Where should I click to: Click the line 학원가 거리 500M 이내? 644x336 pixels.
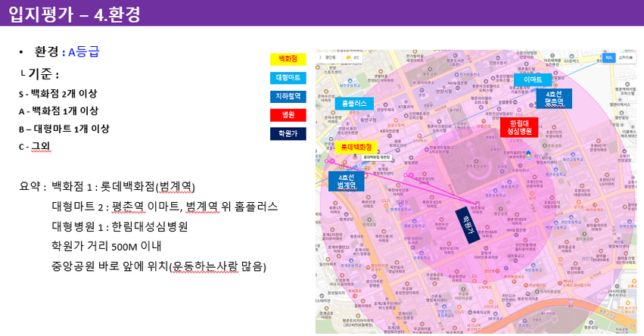(x=107, y=246)
